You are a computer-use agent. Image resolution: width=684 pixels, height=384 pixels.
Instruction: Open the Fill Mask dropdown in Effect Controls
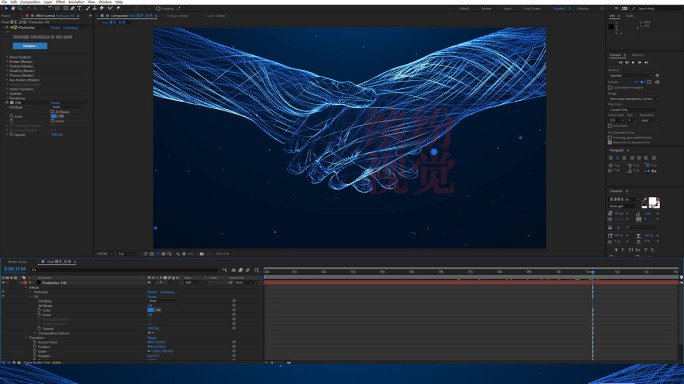[68, 107]
